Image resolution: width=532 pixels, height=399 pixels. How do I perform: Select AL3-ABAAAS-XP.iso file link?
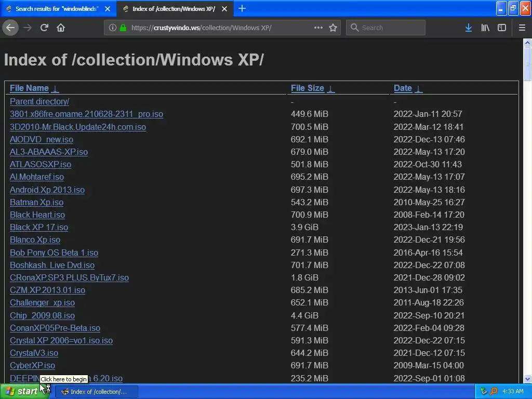[49, 152]
